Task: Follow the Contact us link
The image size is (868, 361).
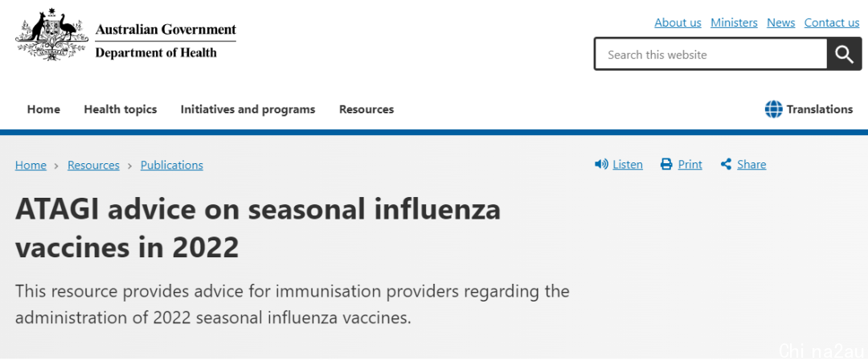Action: [x=832, y=23]
